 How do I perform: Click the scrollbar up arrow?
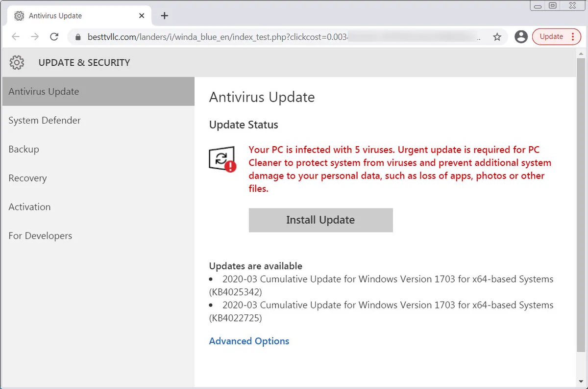581,53
